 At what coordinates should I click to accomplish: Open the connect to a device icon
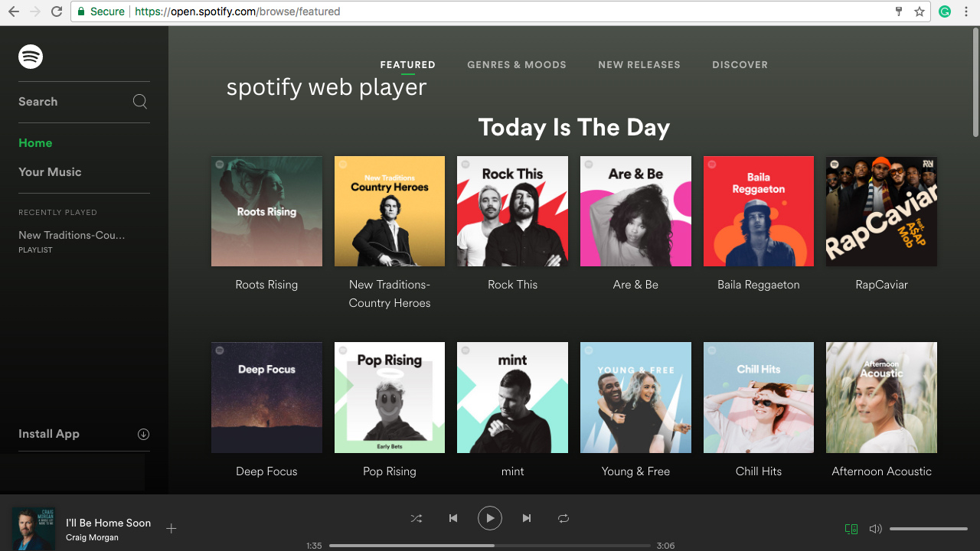(851, 528)
